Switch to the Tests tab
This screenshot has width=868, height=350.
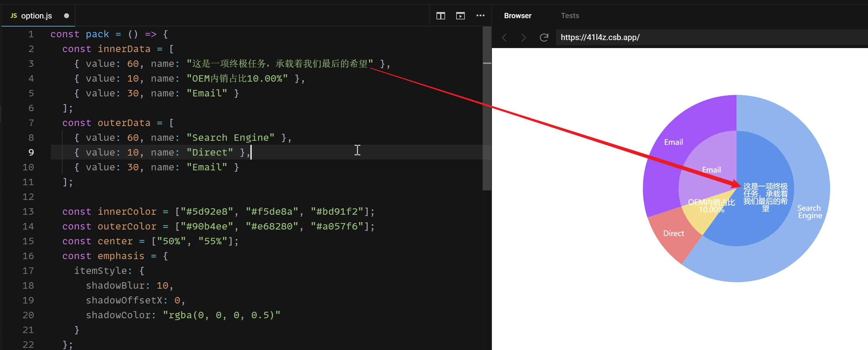click(x=570, y=16)
